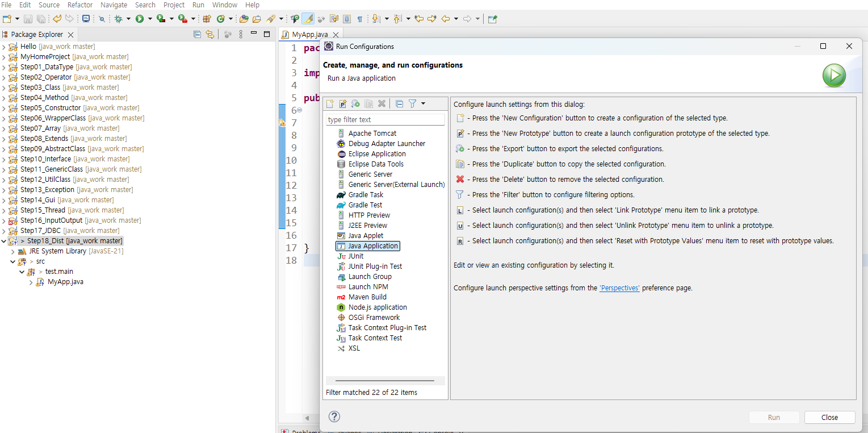This screenshot has width=868, height=433.
Task: Click the Open Type icon
Action: [x=244, y=19]
